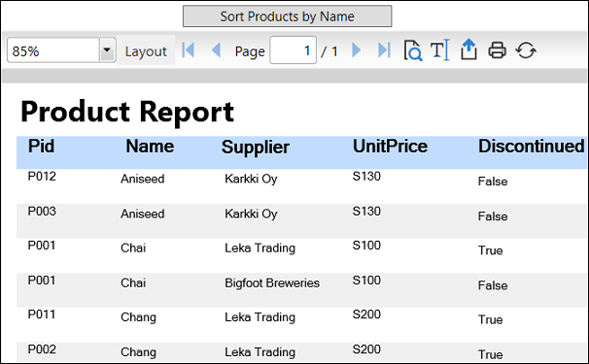Click the S200 price in P002 row
This screenshot has height=364, width=589.
[366, 349]
